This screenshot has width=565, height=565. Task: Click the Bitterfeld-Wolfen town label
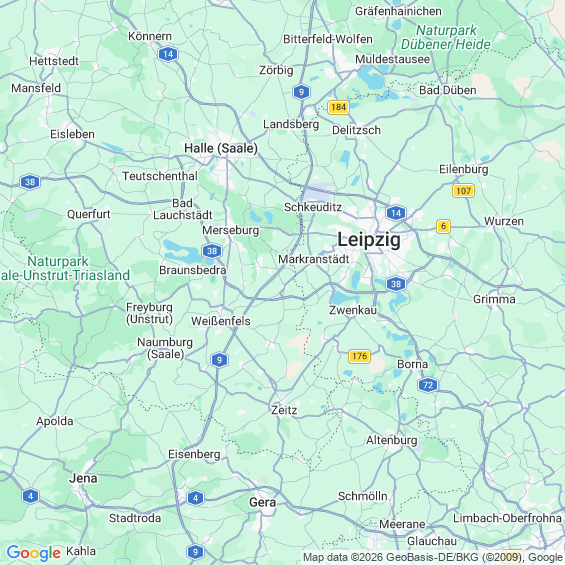point(328,39)
